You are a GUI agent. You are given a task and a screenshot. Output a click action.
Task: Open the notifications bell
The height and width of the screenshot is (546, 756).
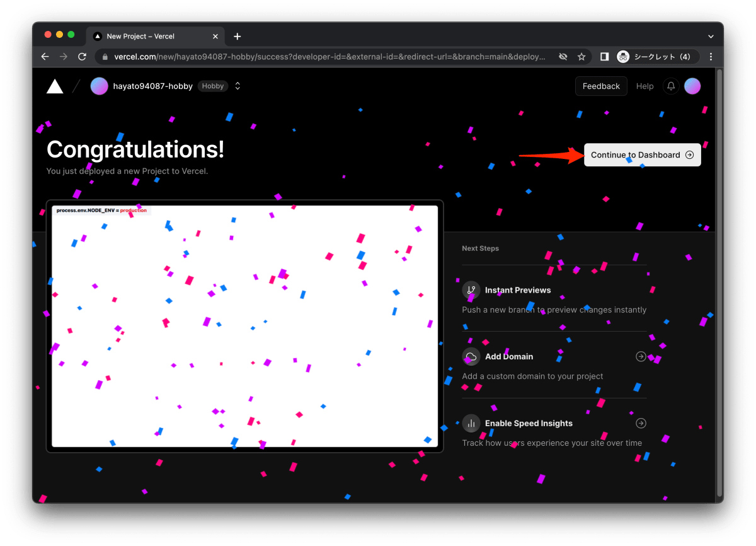tap(671, 86)
